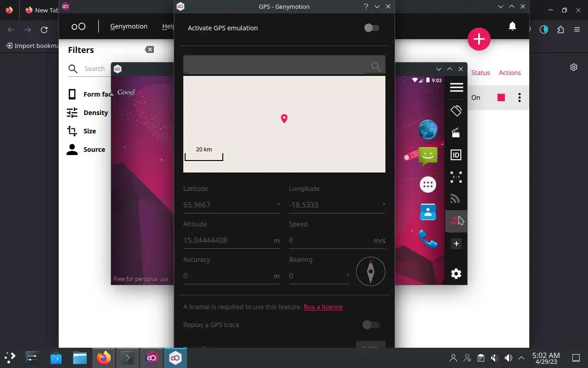
Task: Open the Android Messaging app
Action: click(x=428, y=157)
